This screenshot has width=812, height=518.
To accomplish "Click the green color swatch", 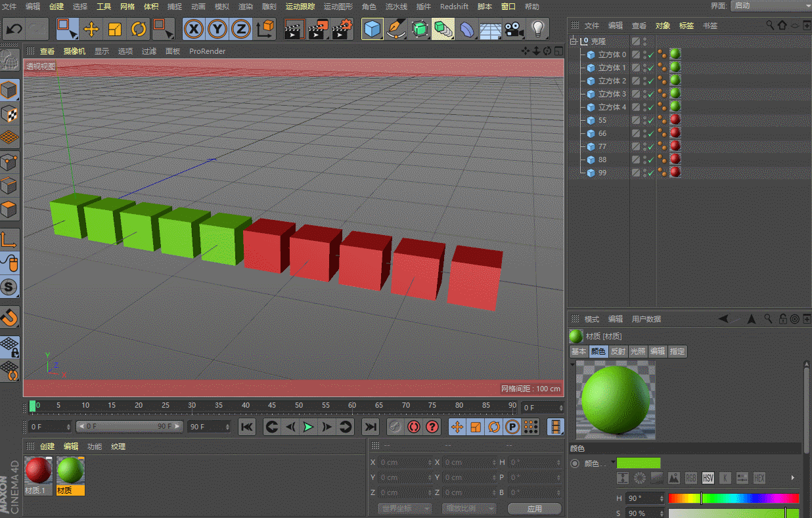I will [x=639, y=464].
